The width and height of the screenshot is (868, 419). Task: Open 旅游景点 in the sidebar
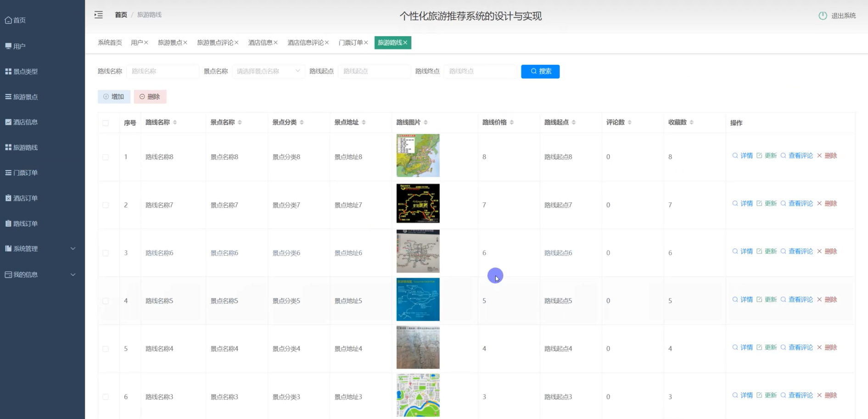pos(21,97)
